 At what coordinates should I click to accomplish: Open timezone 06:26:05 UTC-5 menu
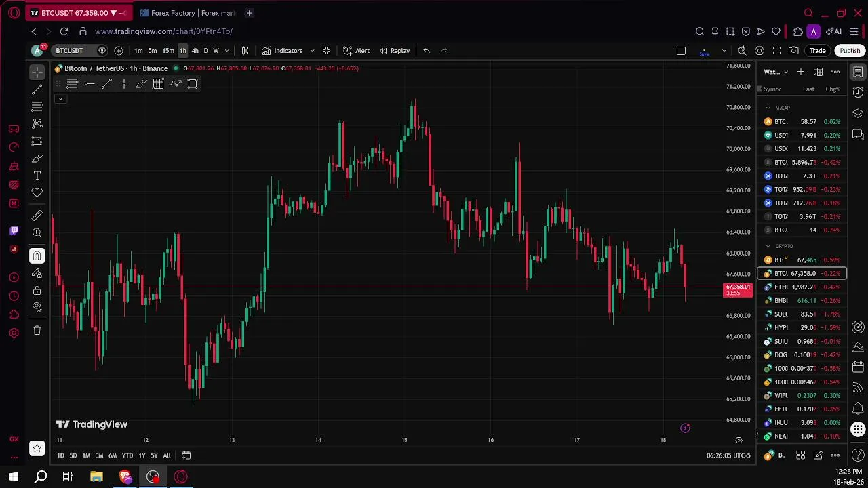pos(728,455)
